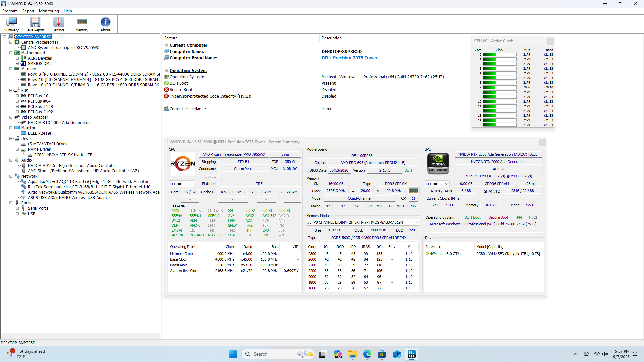644x362 pixels.
Task: Select NVIDIA AD106 High Definition Audio Controller
Action: (x=72, y=166)
